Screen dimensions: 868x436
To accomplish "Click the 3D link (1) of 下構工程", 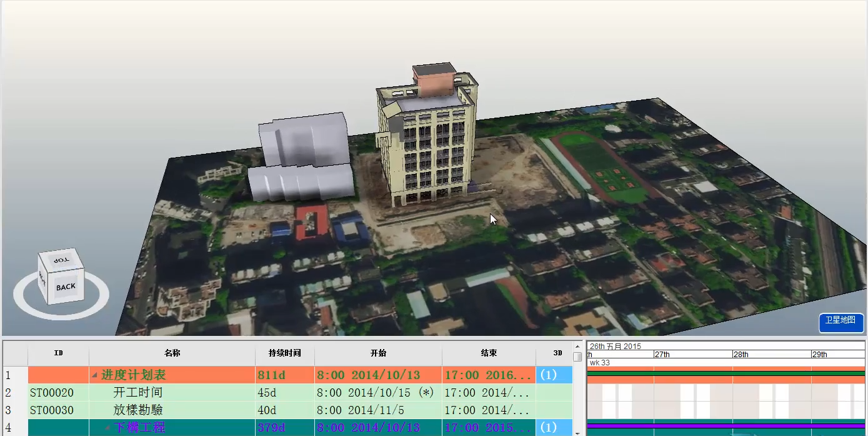I will click(x=548, y=428).
